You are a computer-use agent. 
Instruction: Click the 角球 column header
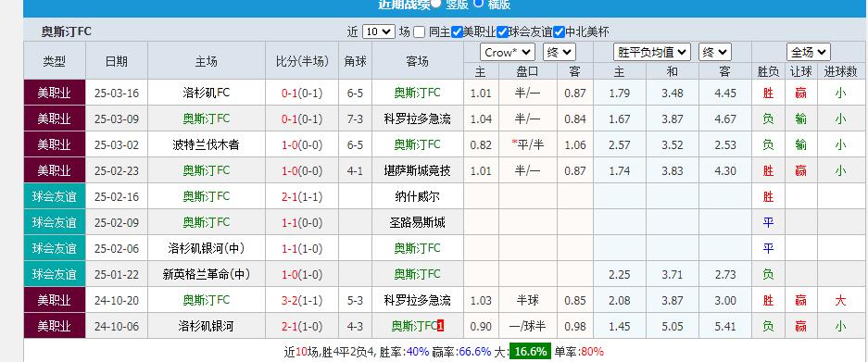355,61
